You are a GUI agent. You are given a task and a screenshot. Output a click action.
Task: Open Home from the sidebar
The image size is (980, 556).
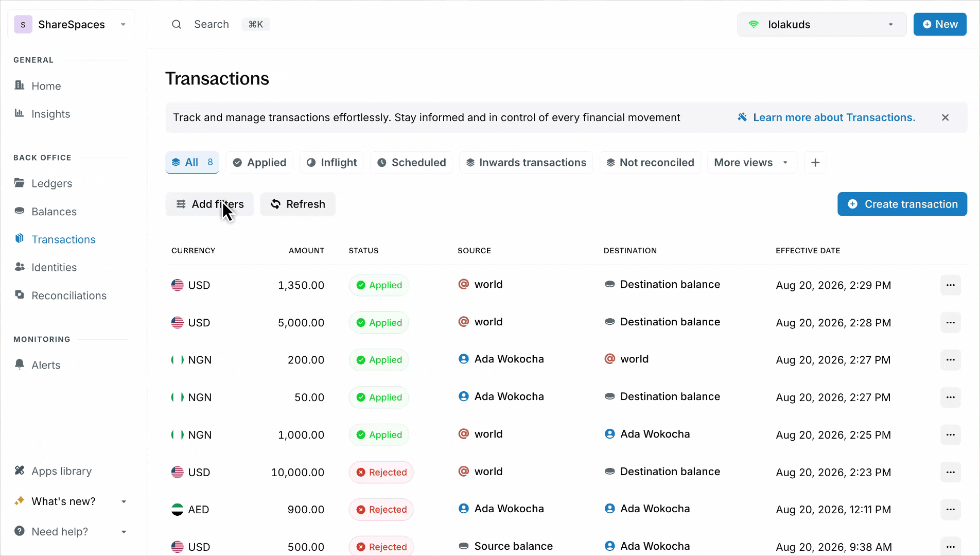pos(46,86)
